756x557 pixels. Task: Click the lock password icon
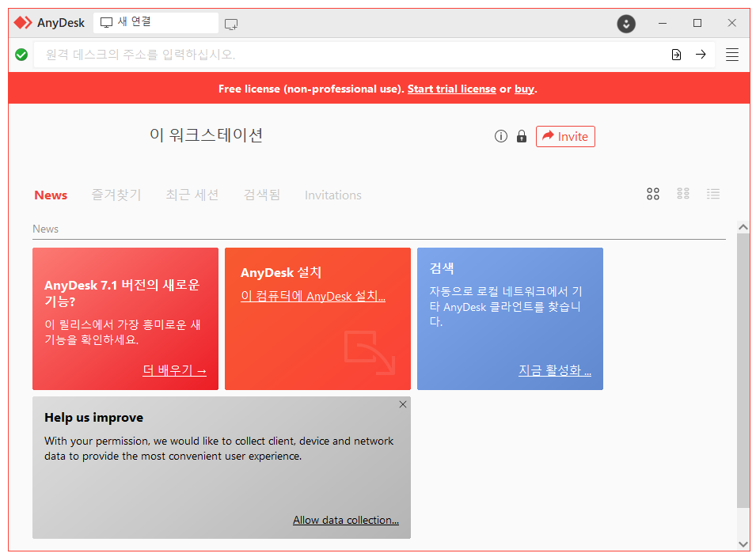click(x=521, y=136)
